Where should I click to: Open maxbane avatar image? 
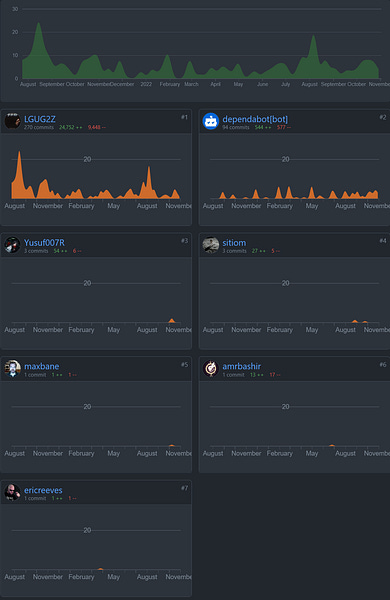click(x=12, y=368)
